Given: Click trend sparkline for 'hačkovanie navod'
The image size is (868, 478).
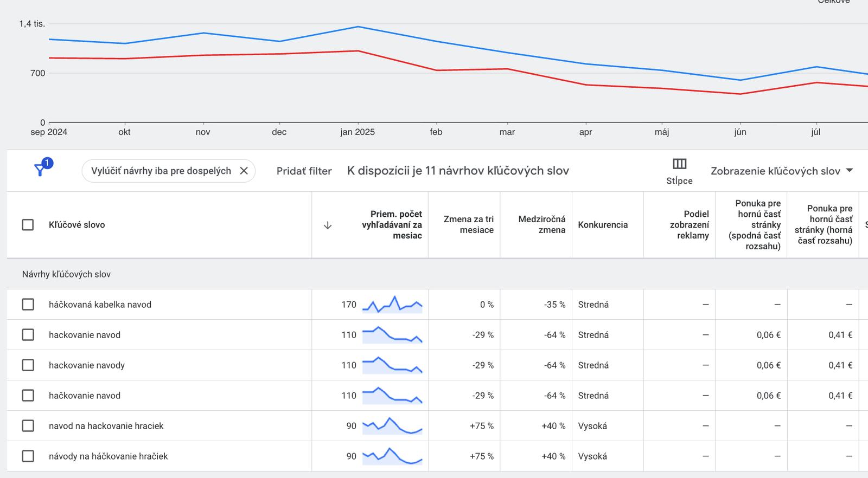Looking at the screenshot, I should tap(392, 396).
